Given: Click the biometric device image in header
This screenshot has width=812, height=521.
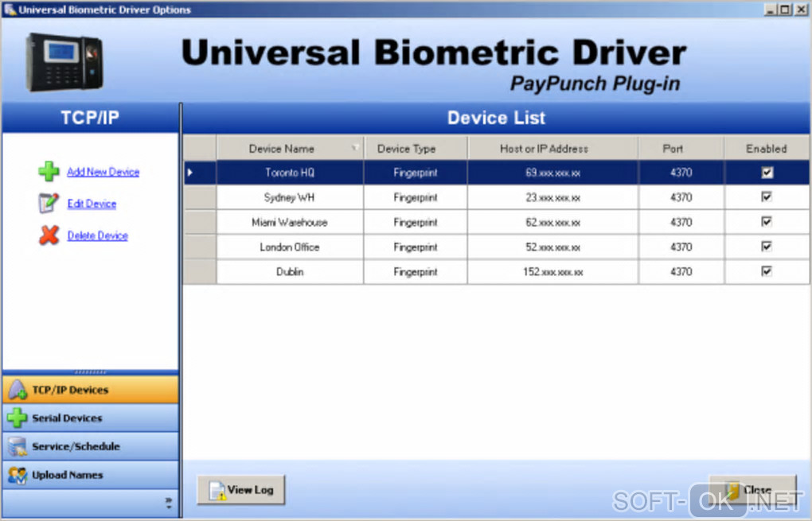Looking at the screenshot, I should [x=64, y=62].
